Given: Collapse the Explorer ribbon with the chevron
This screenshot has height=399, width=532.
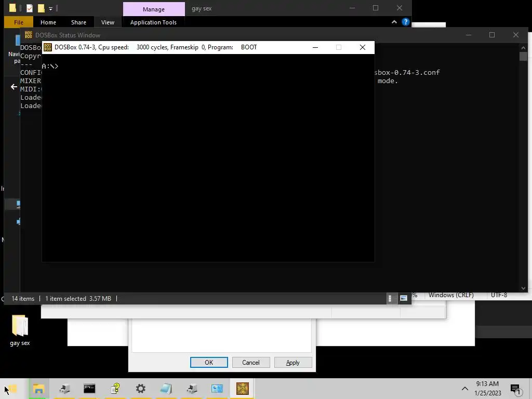Looking at the screenshot, I should [x=394, y=22].
